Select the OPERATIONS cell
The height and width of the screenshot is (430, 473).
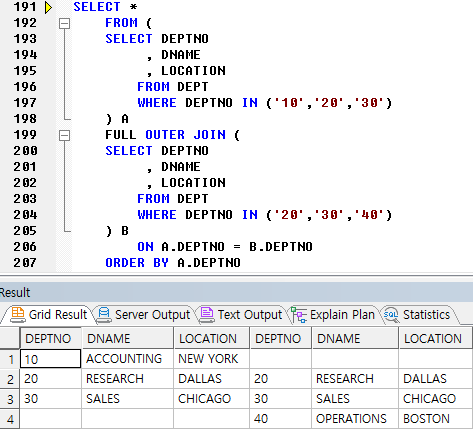tap(355, 419)
